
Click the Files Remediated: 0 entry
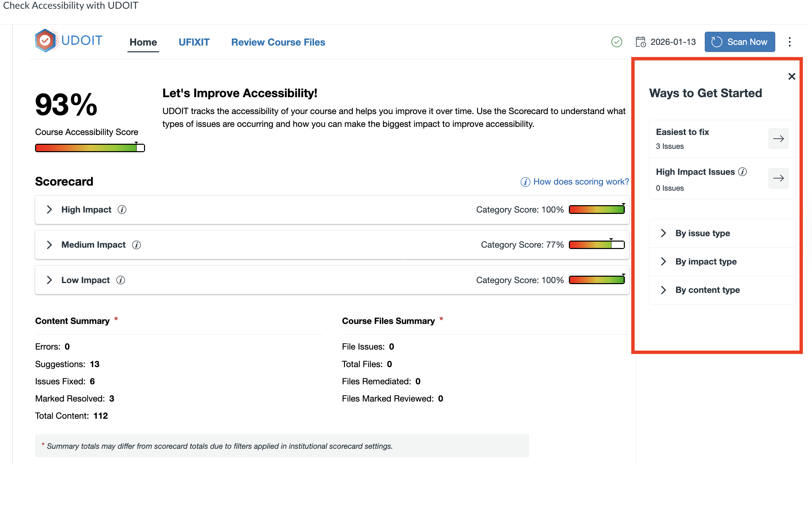[x=381, y=381]
